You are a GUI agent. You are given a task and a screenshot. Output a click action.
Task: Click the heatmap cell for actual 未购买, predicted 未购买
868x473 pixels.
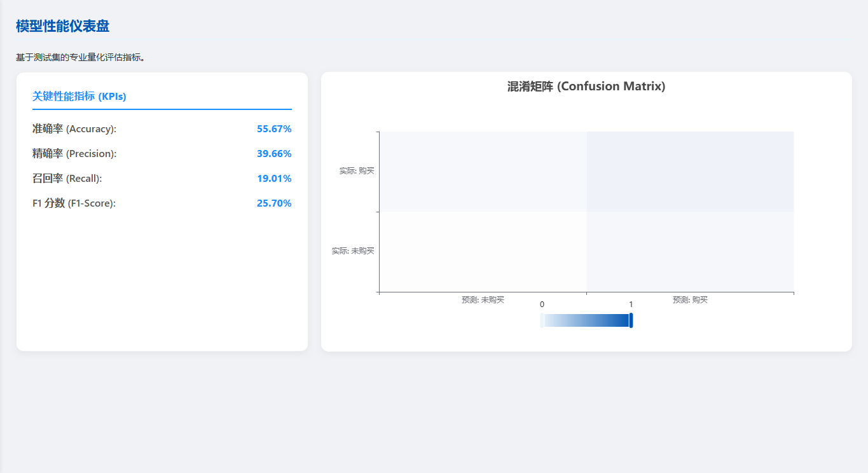[483, 252]
